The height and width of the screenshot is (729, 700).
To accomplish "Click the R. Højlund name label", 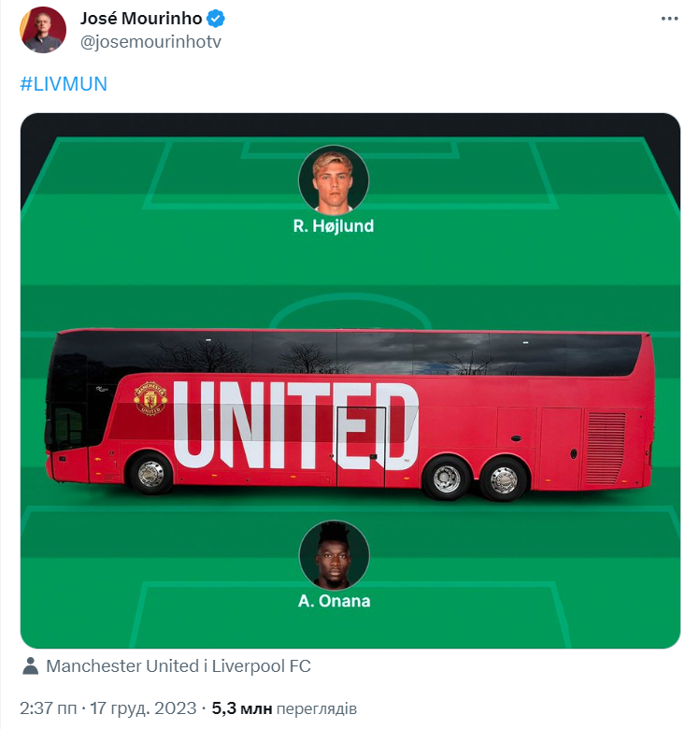I will click(334, 226).
